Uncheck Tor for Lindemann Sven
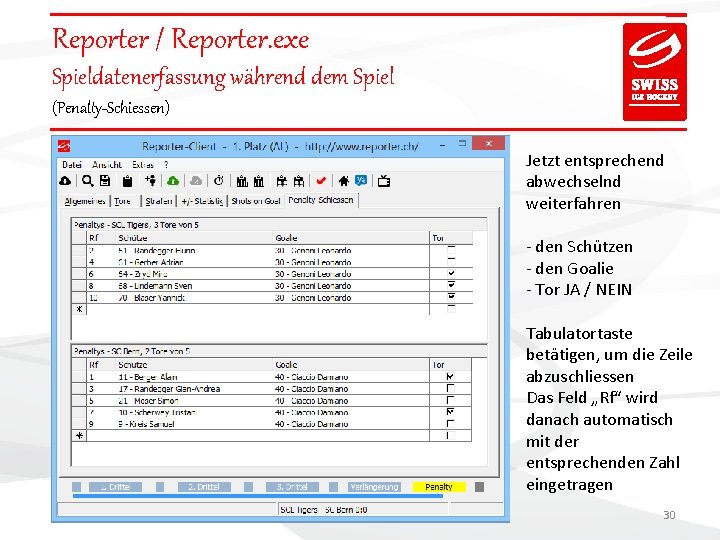The height and width of the screenshot is (540, 720). [x=451, y=286]
